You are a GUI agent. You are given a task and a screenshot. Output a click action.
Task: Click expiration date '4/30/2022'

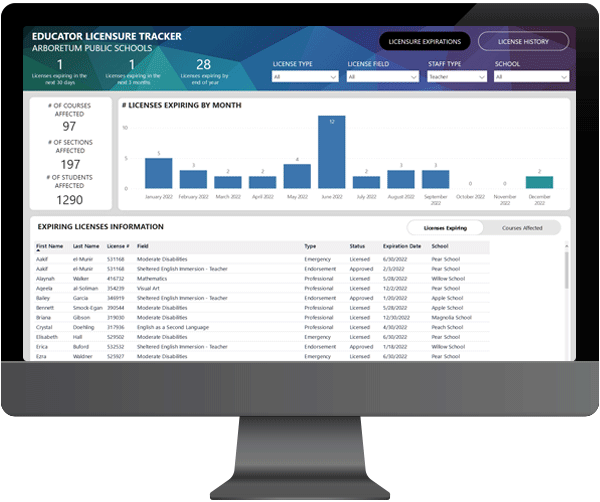pyautogui.click(x=395, y=327)
